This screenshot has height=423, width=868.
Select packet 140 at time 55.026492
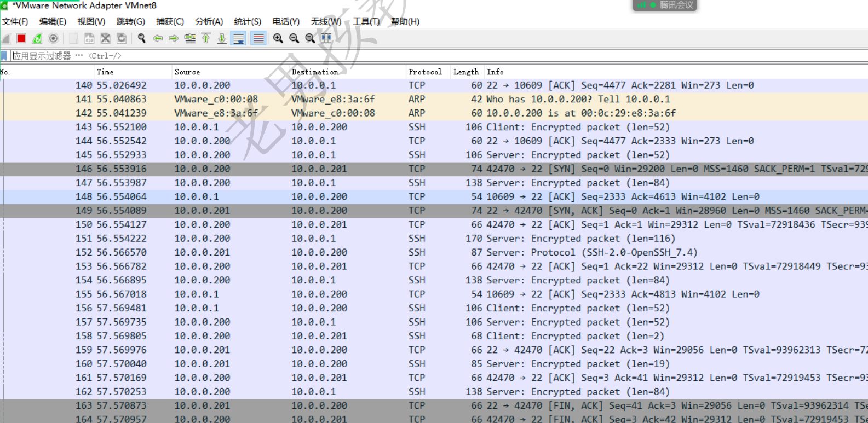[434, 85]
